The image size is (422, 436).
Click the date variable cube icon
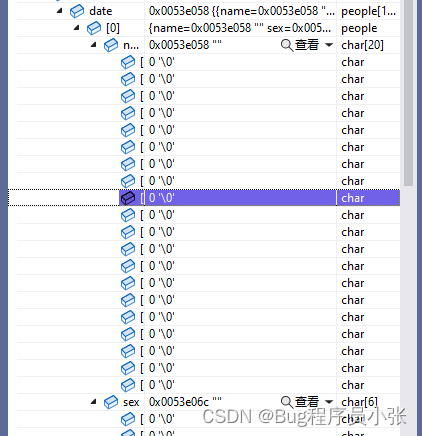(77, 11)
